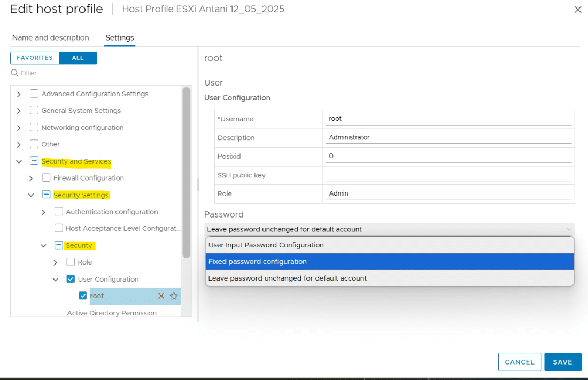588x380 pixels.
Task: Expand Authentication configuration node
Action: (x=43, y=212)
